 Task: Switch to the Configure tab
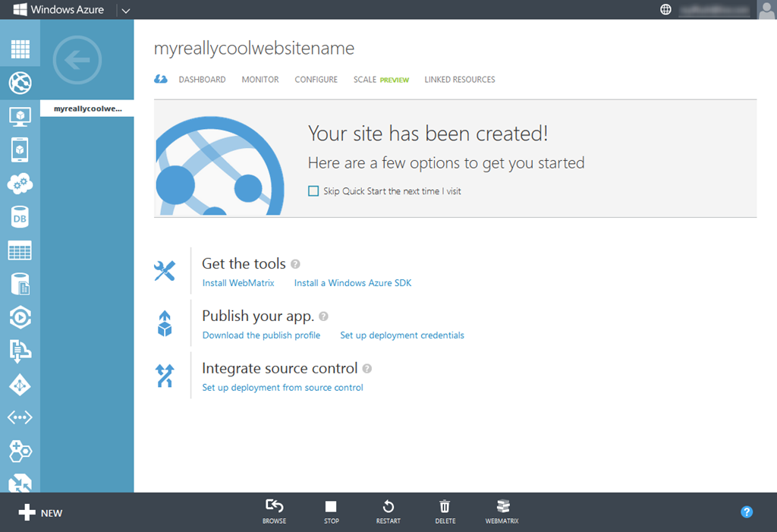click(316, 80)
